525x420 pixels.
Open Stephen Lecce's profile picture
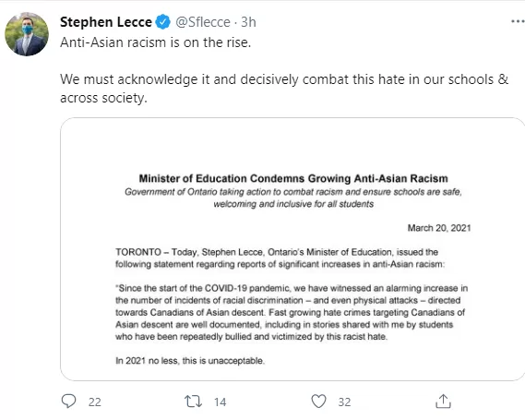click(x=27, y=34)
